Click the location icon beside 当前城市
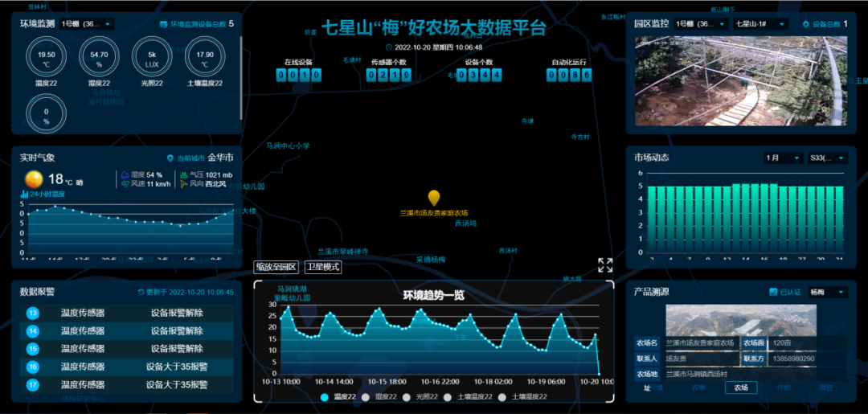Image resolution: width=868 pixels, height=414 pixels. pyautogui.click(x=170, y=158)
